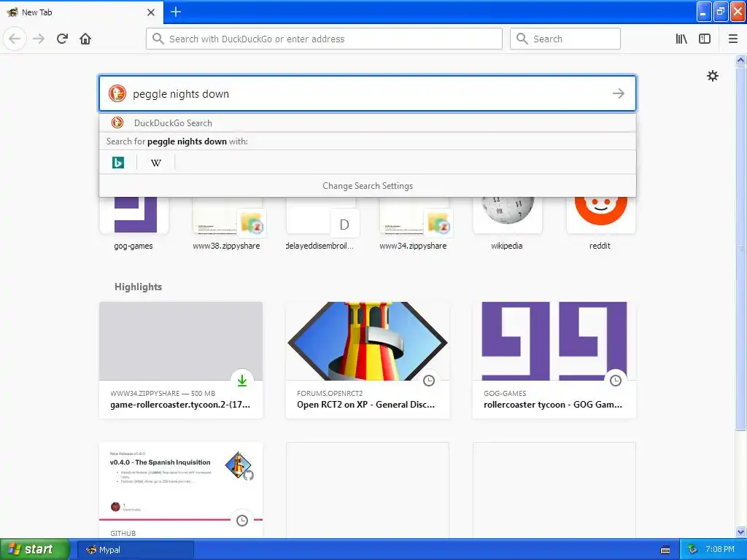Select Mypal taskbar button
The image size is (747, 560).
tap(136, 550)
